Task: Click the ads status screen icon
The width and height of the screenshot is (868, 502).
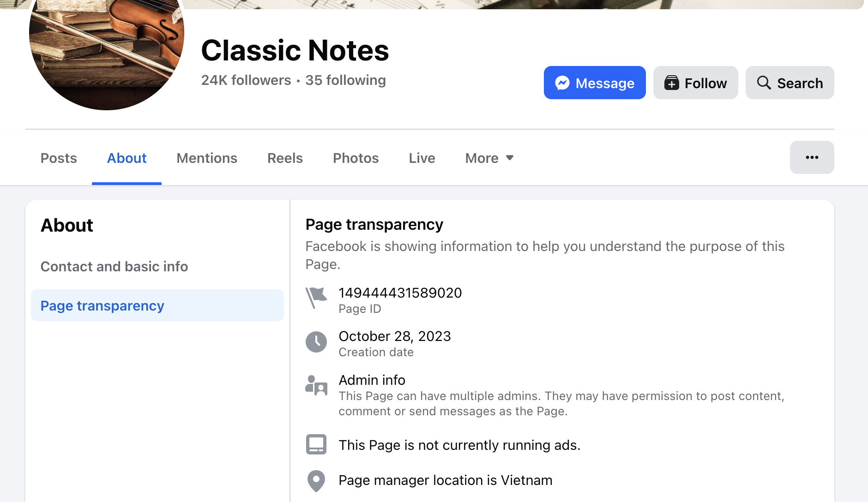Action: tap(316, 444)
